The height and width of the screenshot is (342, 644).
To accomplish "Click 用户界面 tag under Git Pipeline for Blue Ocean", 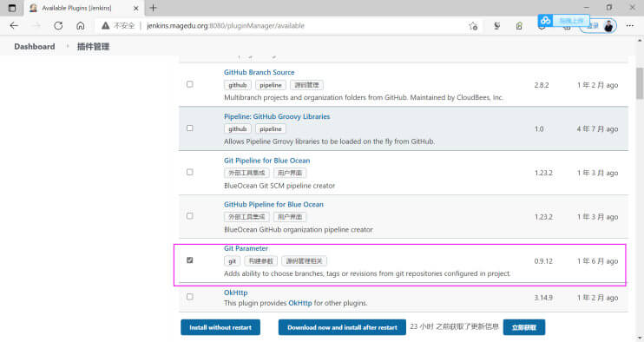I will point(290,173).
